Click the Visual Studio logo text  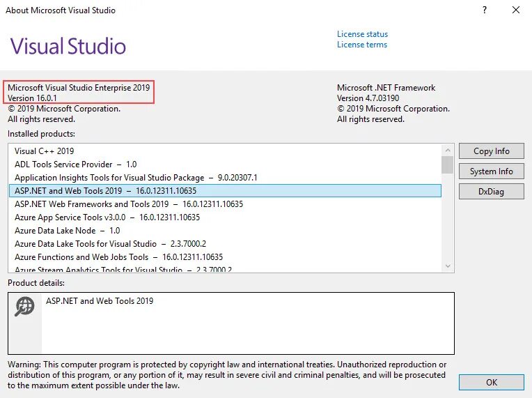tap(68, 46)
